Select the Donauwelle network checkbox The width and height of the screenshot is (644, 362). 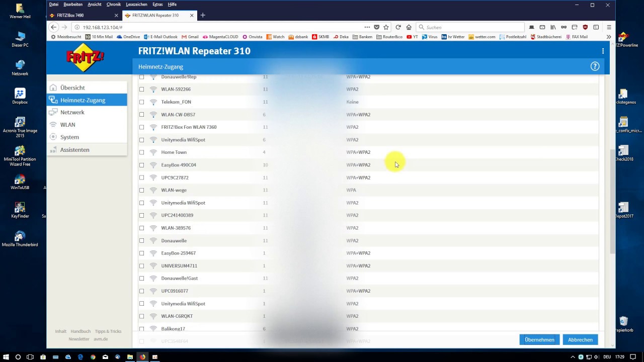[x=141, y=241]
